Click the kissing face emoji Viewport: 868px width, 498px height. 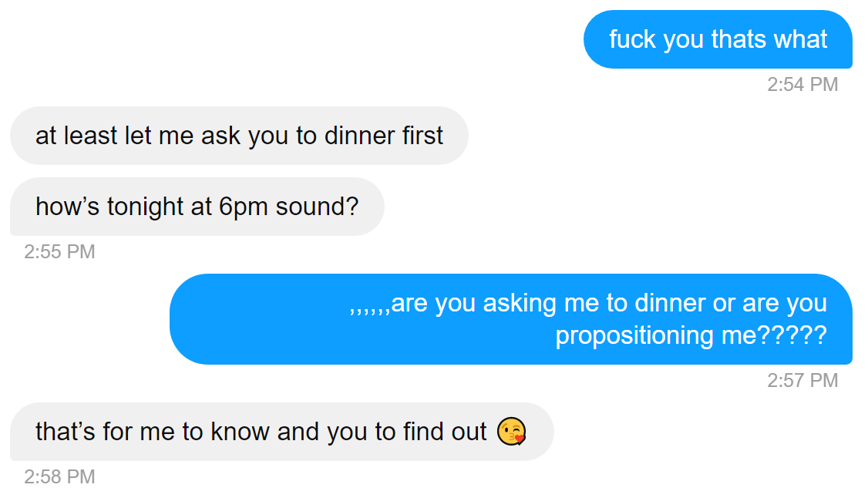click(511, 432)
